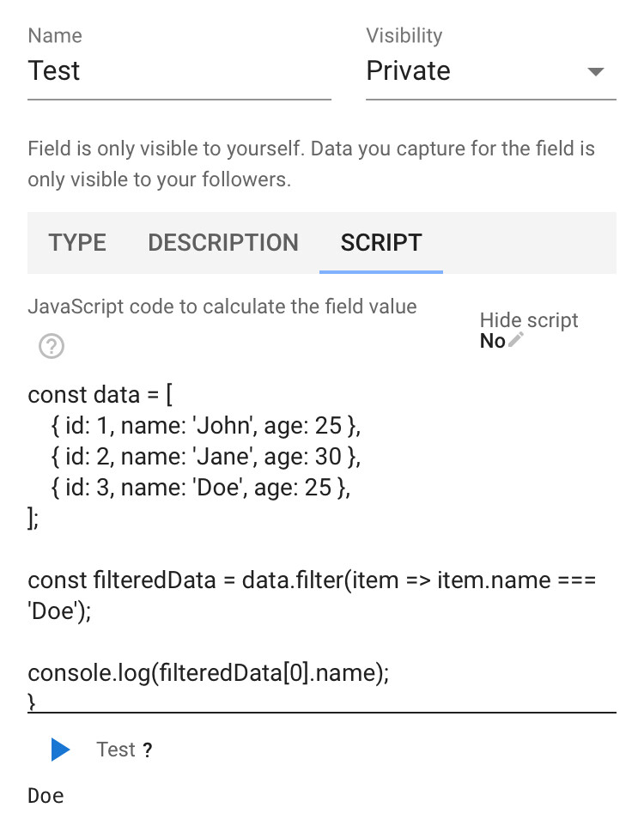Click the closing brace at script end
The height and width of the screenshot is (838, 644).
tap(32, 701)
